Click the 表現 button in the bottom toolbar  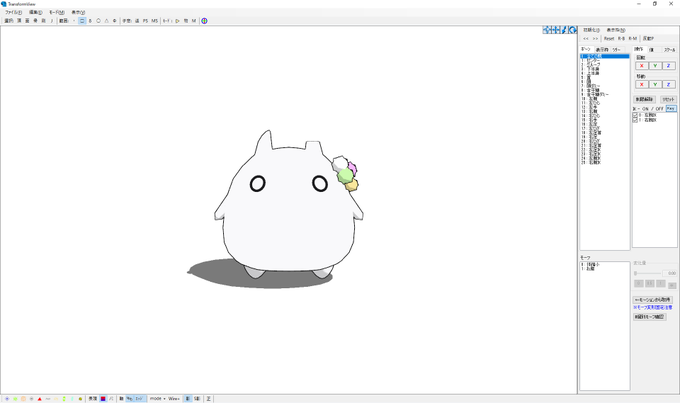[x=93, y=399]
